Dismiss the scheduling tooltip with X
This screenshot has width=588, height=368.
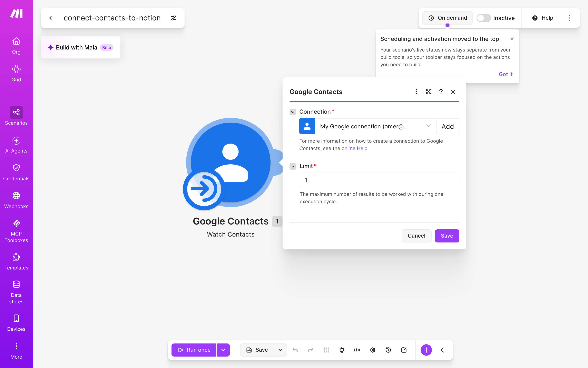click(x=512, y=39)
